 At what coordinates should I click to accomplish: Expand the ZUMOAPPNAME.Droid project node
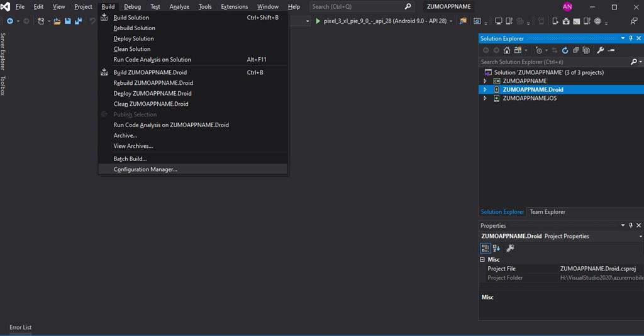(x=485, y=89)
